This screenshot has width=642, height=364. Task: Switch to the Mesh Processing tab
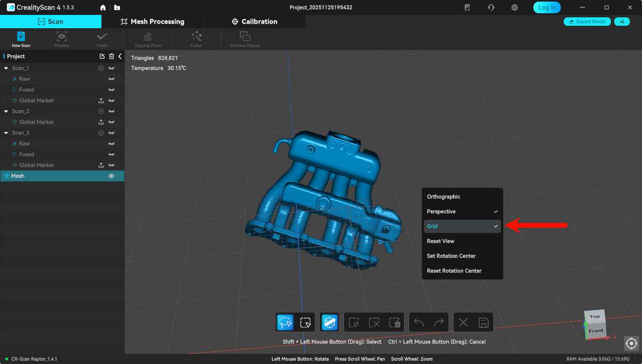[x=153, y=22]
